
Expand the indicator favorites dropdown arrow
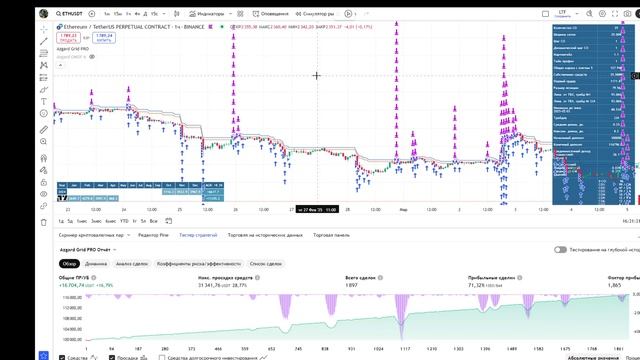coord(230,13)
